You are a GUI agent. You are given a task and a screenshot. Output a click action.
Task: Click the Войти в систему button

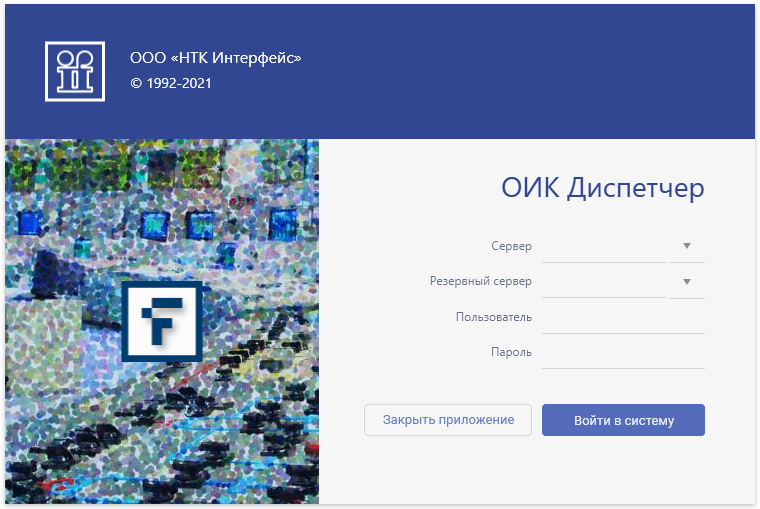[x=623, y=421]
